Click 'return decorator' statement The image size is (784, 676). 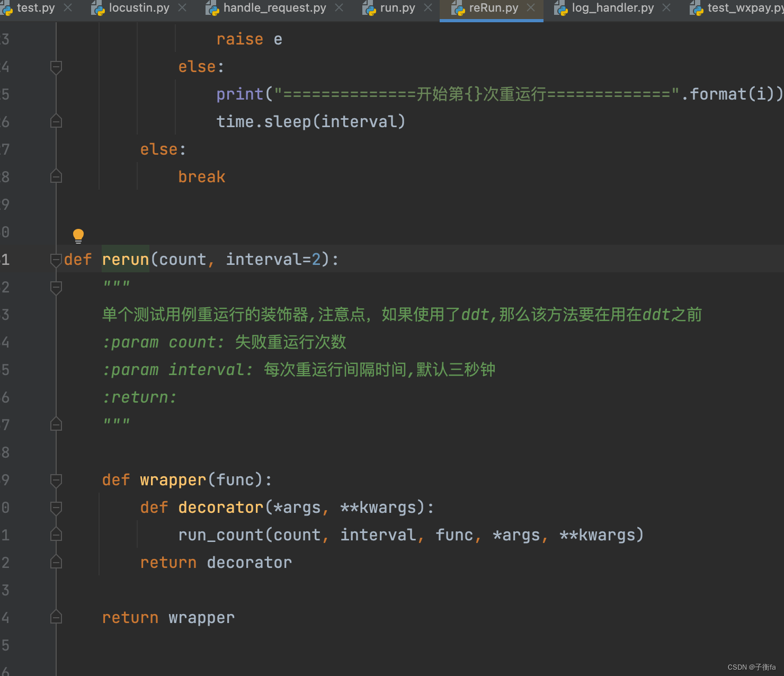[216, 563]
